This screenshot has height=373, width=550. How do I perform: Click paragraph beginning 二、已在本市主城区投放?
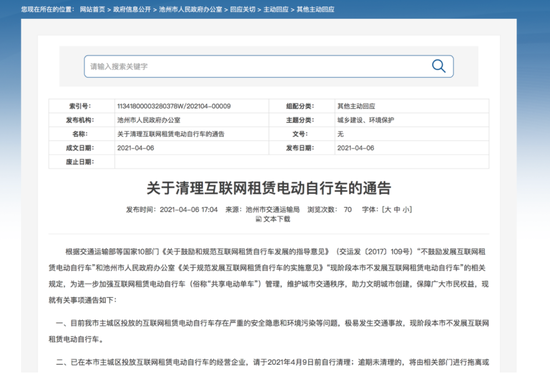coord(272,362)
